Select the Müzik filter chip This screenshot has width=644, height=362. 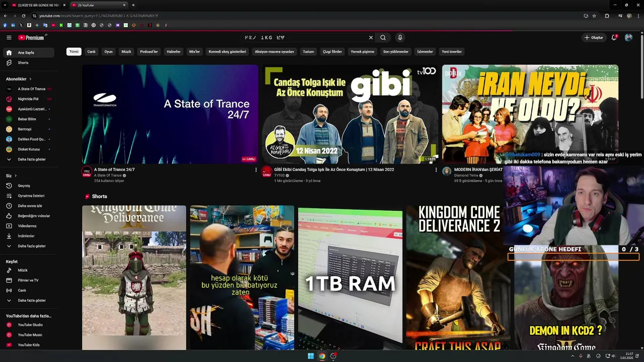point(126,51)
